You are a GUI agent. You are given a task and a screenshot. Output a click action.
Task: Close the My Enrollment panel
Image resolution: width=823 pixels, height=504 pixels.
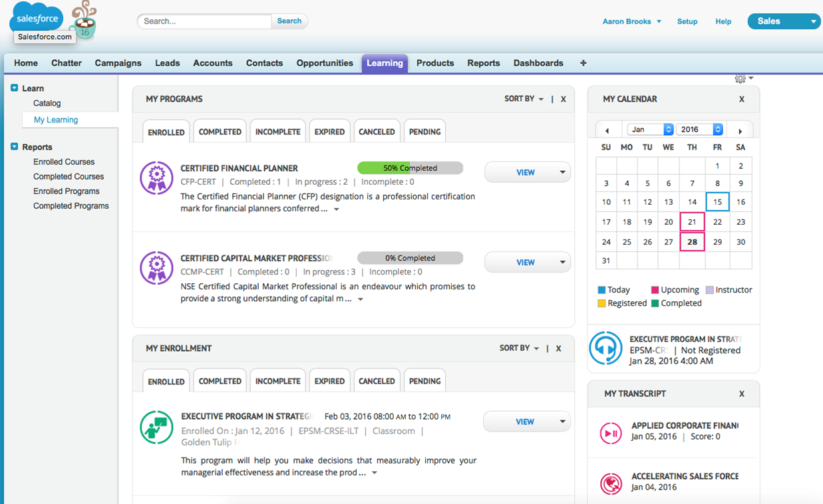[558, 348]
